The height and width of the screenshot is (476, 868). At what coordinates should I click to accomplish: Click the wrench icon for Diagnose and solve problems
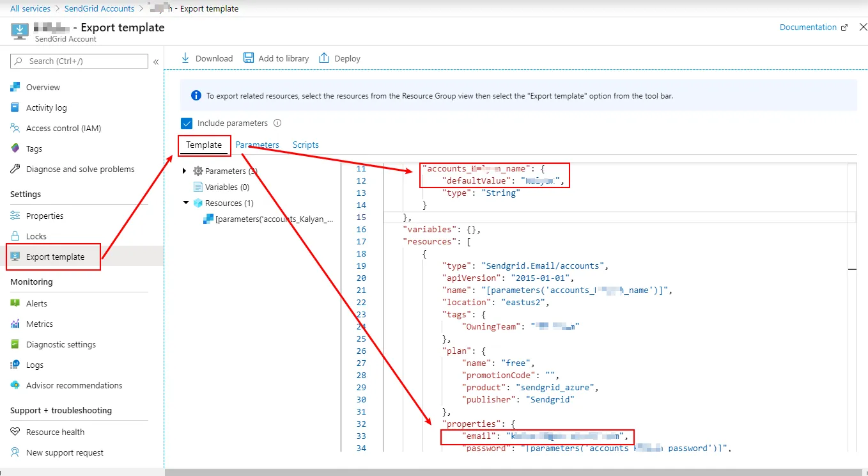[x=15, y=169]
